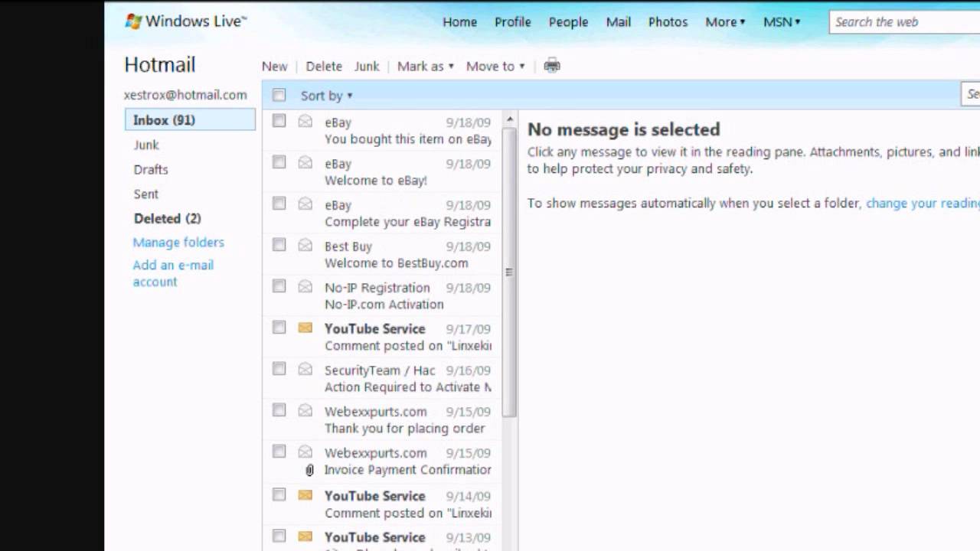This screenshot has width=980, height=551.
Task: Open the Mark as dropdown
Action: pyautogui.click(x=425, y=67)
